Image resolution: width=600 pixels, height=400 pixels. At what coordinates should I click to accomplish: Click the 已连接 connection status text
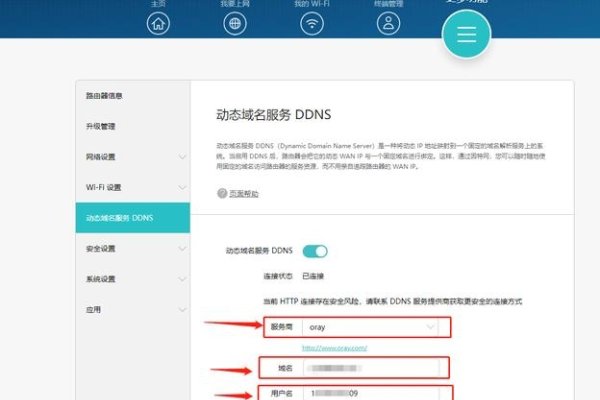pos(313,276)
